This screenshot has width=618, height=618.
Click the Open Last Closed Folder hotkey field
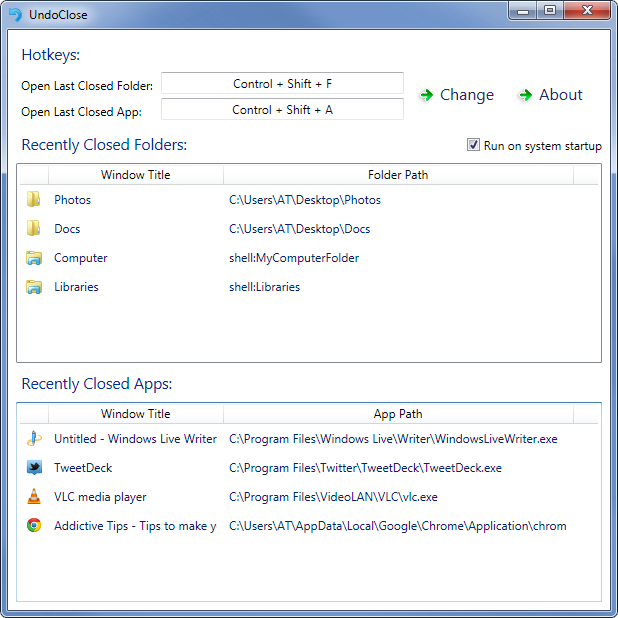(282, 84)
